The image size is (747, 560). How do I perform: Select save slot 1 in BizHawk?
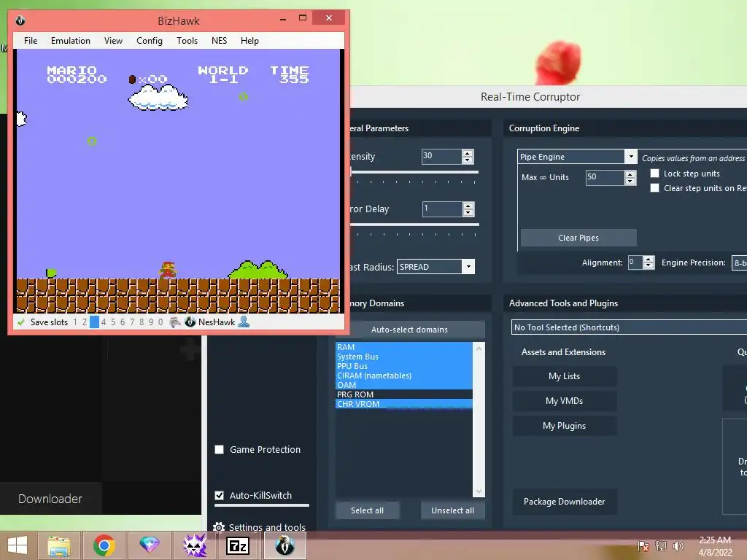[75, 322]
